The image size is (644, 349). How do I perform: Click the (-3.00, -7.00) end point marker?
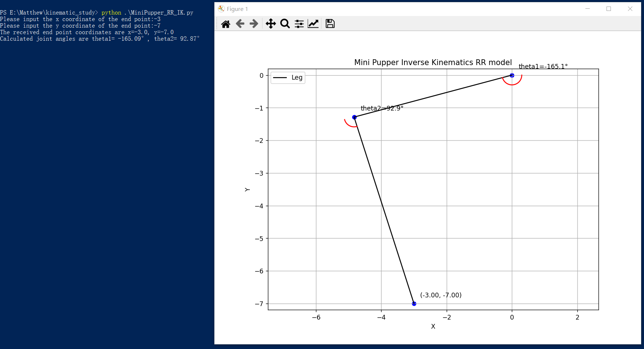(414, 303)
